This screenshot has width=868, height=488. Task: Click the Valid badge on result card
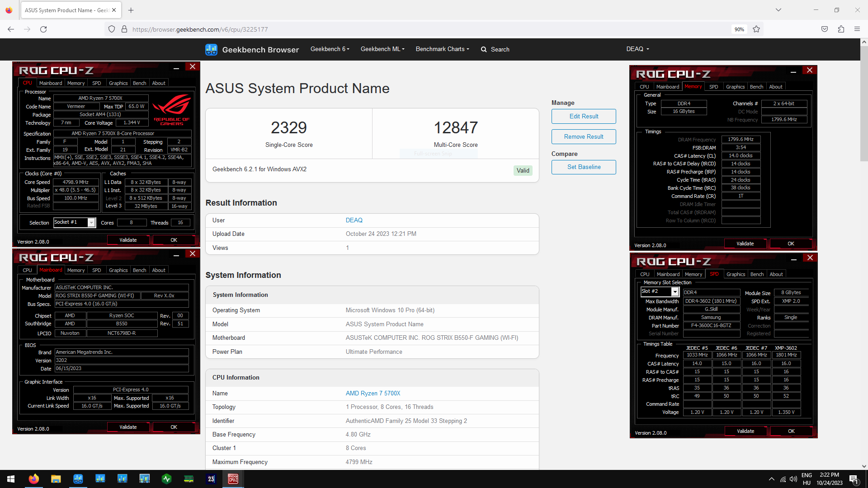click(523, 171)
